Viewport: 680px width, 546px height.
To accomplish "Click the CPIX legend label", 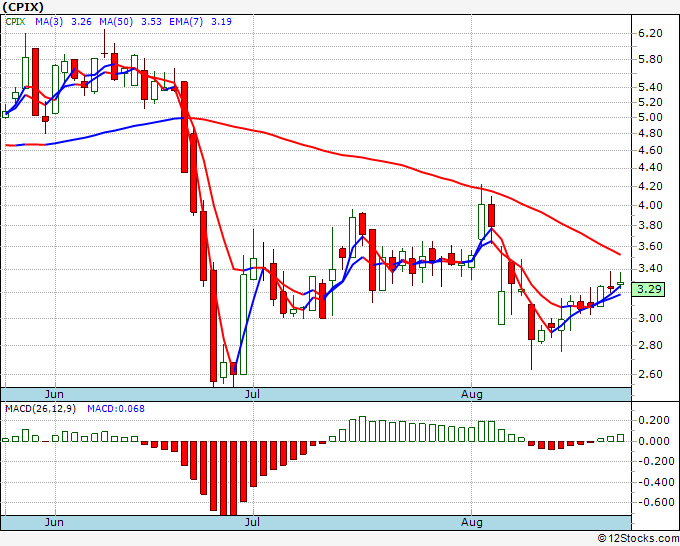I will (15, 22).
